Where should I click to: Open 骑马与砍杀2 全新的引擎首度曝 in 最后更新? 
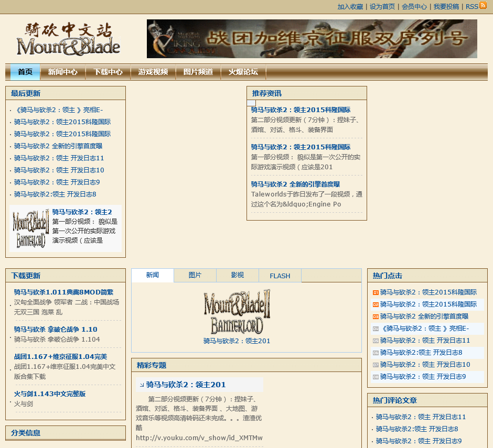point(58,146)
